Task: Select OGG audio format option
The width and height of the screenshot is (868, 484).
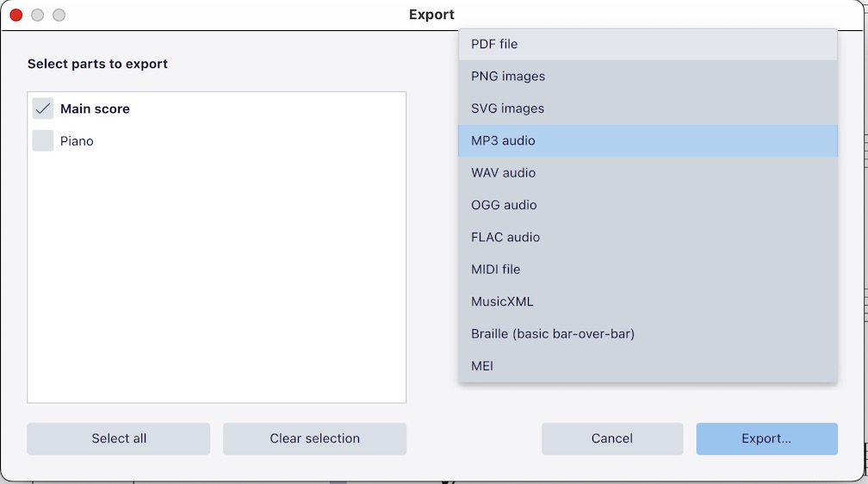Action: 648,205
